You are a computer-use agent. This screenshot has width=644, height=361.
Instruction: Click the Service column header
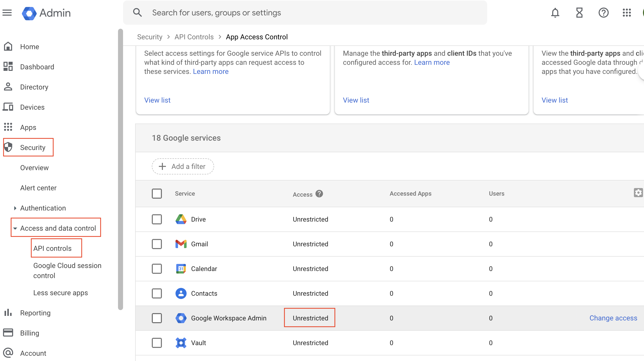tap(185, 193)
